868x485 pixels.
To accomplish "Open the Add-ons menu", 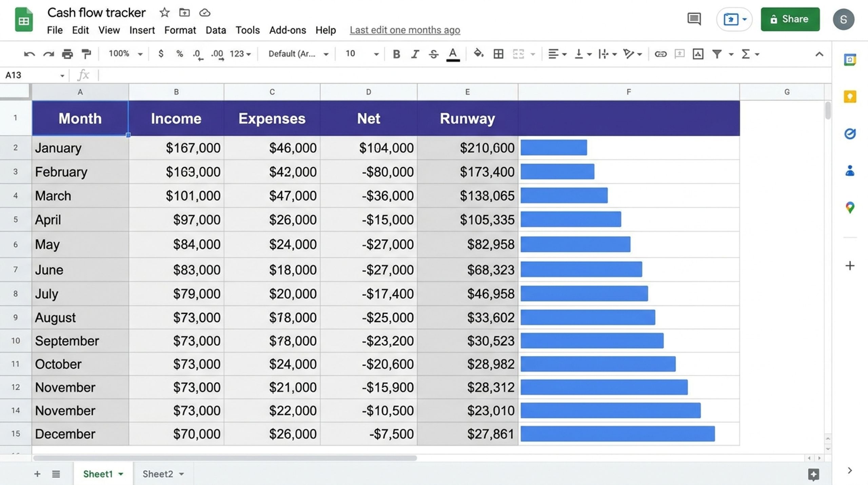I will (x=288, y=30).
